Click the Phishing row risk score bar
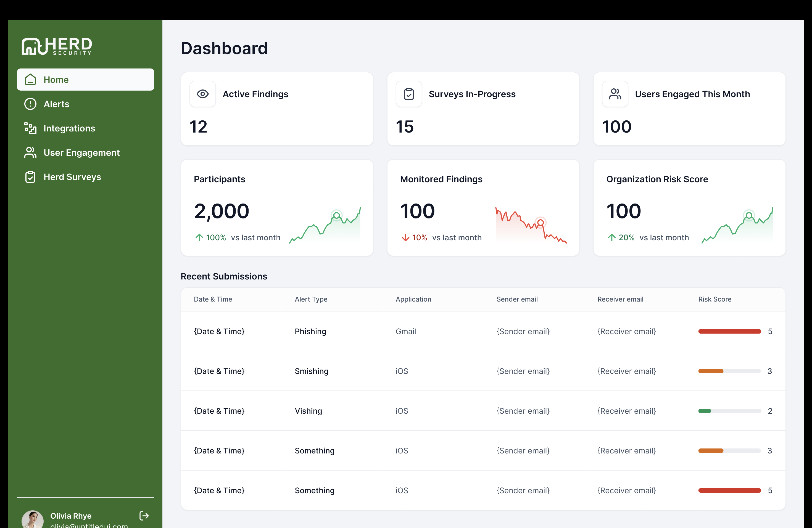This screenshot has width=812, height=528. (x=729, y=331)
